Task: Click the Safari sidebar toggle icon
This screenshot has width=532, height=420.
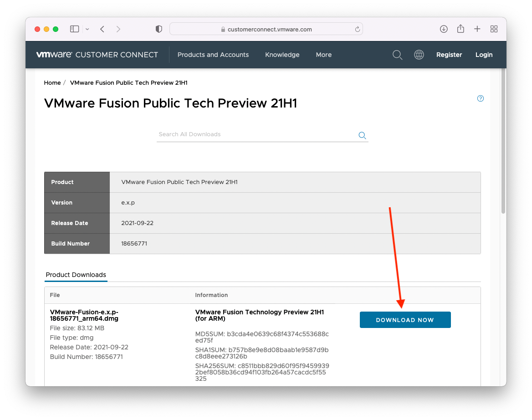Action: (x=74, y=29)
